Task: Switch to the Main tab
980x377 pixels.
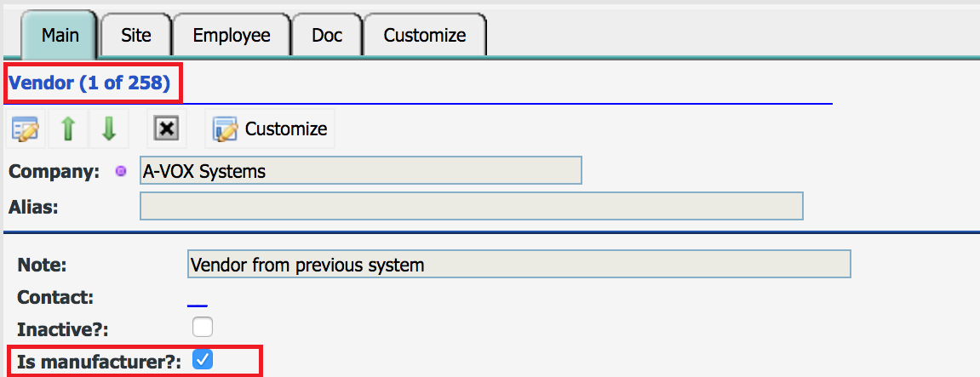Action: (60, 35)
